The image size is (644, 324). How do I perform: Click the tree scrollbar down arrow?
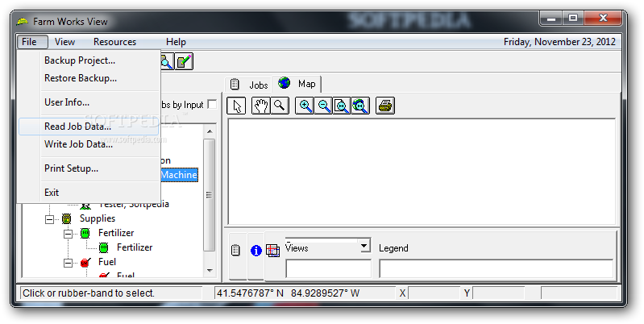210,271
